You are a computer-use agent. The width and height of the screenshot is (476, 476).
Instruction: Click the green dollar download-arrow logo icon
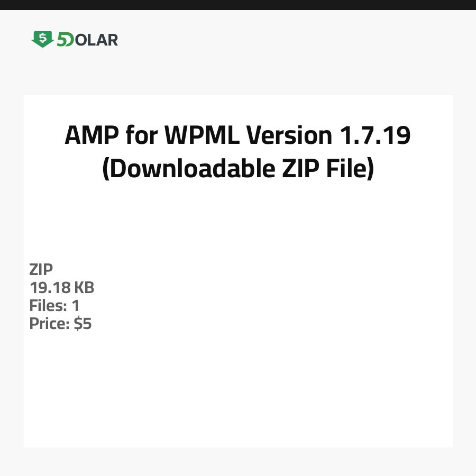[x=42, y=39]
